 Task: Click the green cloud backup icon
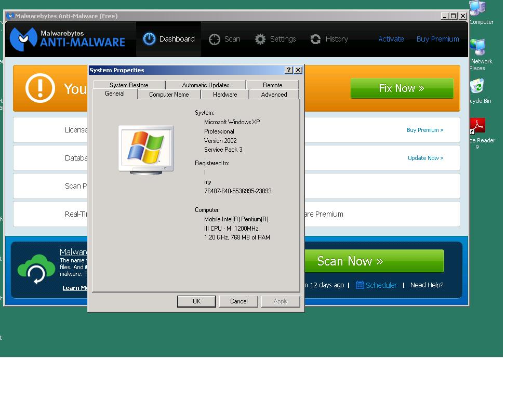tap(36, 270)
